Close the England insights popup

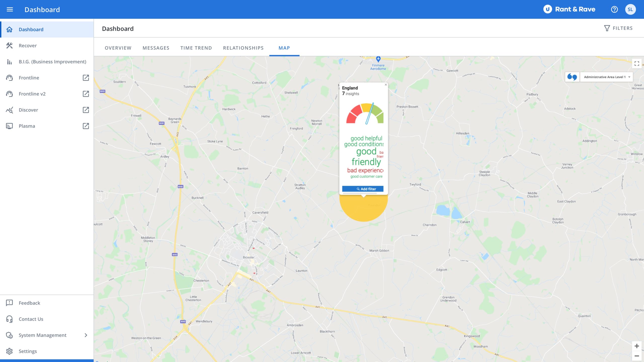[x=386, y=85]
